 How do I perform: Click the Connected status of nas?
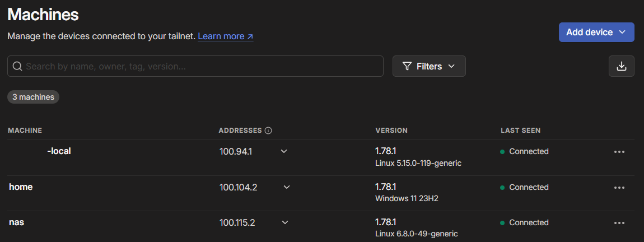tap(528, 222)
